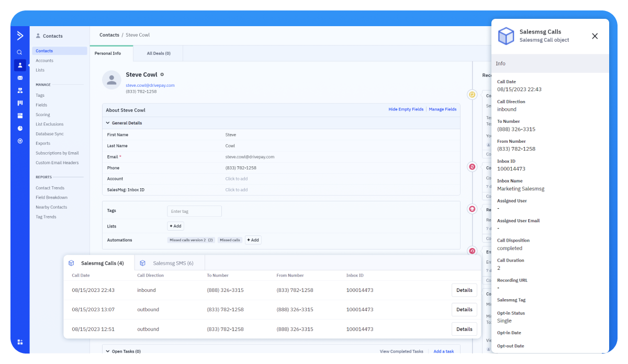
Task: Select the Contacts person icon in sidebar
Action: 19,65
